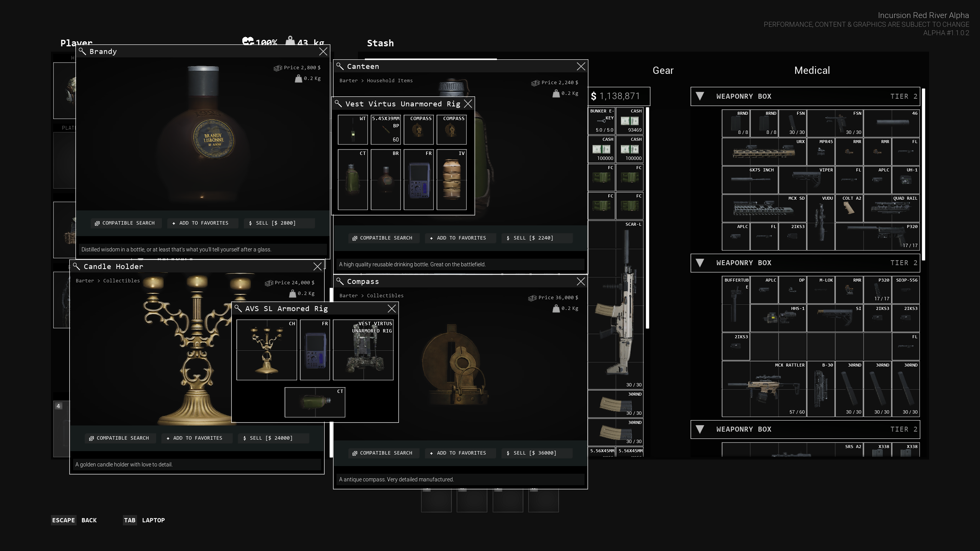Click the weaponry box list scrollbar

[x=923, y=174]
